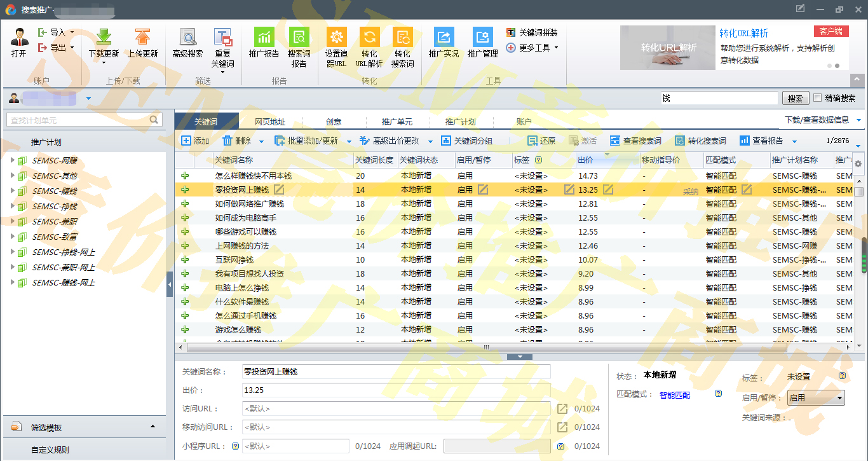868x461 pixels.
Task: Click 查看报告 view report
Action: (761, 141)
